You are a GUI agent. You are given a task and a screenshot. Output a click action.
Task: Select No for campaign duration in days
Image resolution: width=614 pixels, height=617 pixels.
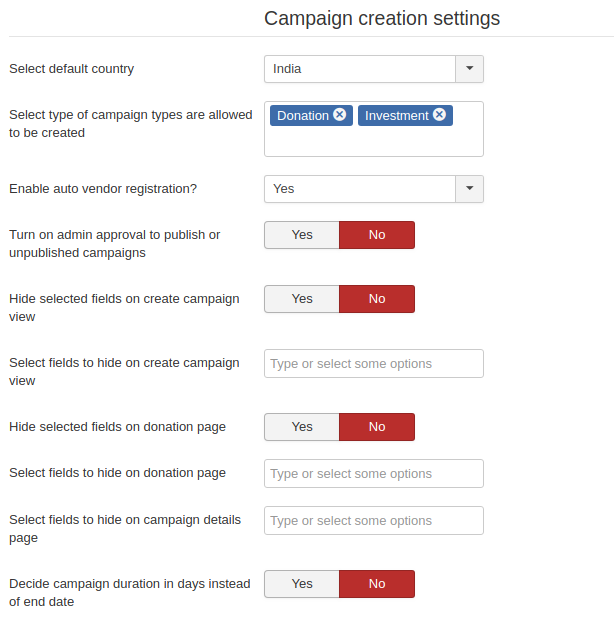(377, 584)
